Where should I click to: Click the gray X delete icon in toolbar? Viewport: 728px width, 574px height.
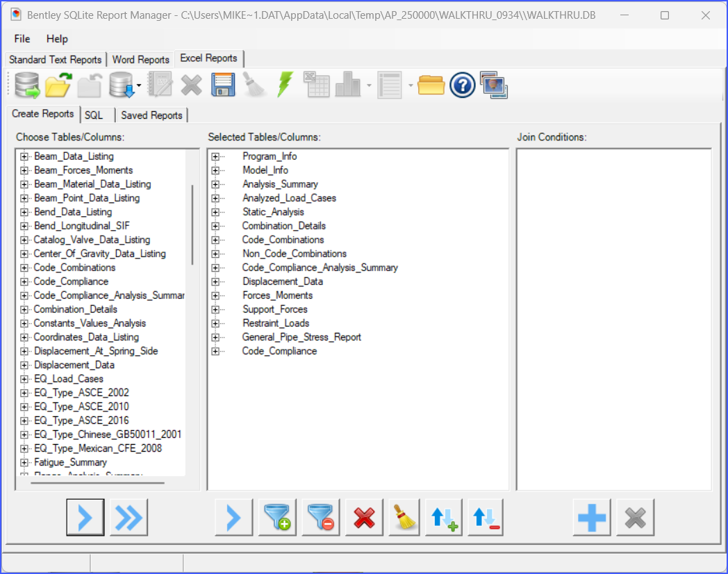click(x=191, y=85)
